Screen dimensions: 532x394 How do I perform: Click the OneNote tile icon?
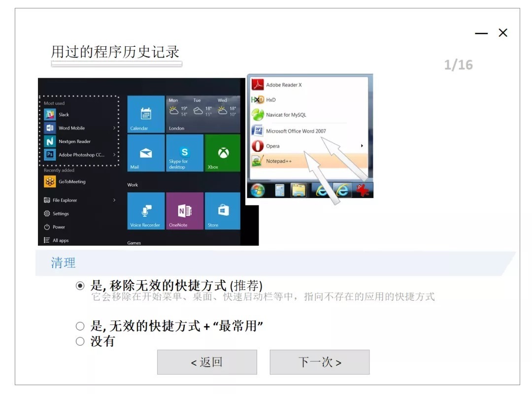click(184, 211)
